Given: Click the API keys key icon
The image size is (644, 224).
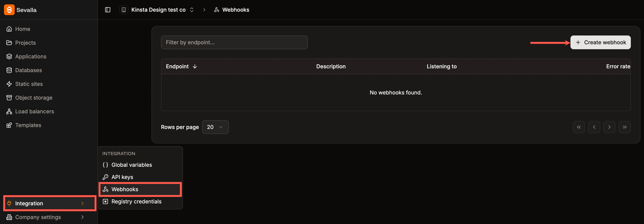Looking at the screenshot, I should pos(105,177).
